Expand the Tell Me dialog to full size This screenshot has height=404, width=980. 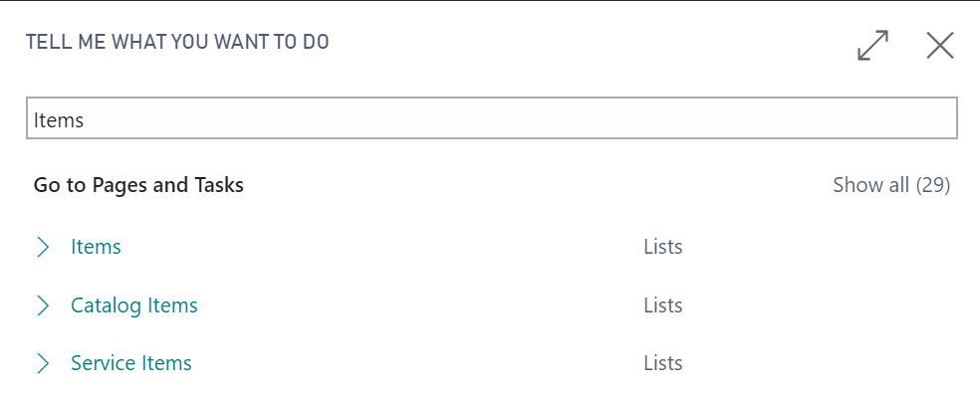point(872,46)
